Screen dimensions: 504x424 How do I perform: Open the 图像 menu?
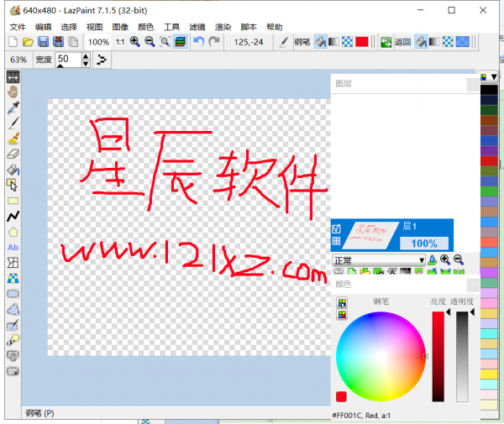pos(120,27)
